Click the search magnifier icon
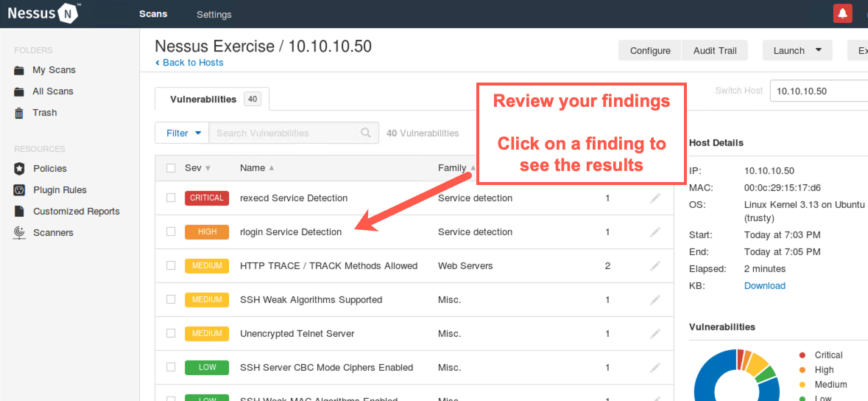The image size is (868, 401). click(x=365, y=133)
